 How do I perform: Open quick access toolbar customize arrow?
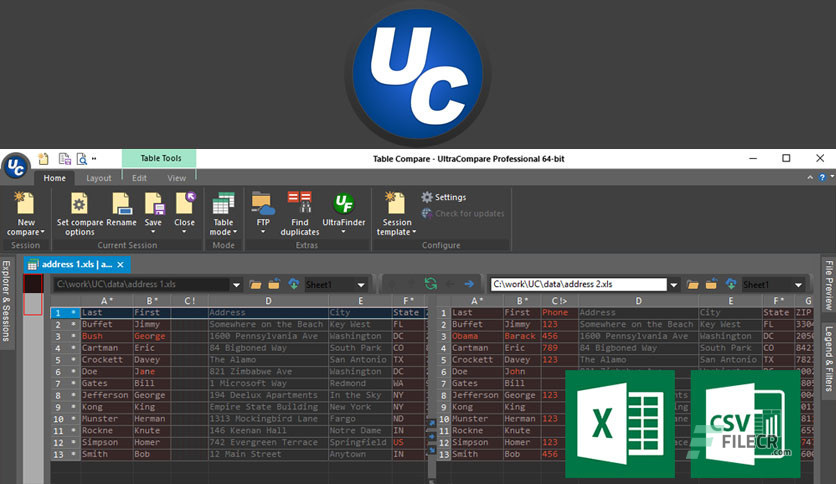click(94, 159)
